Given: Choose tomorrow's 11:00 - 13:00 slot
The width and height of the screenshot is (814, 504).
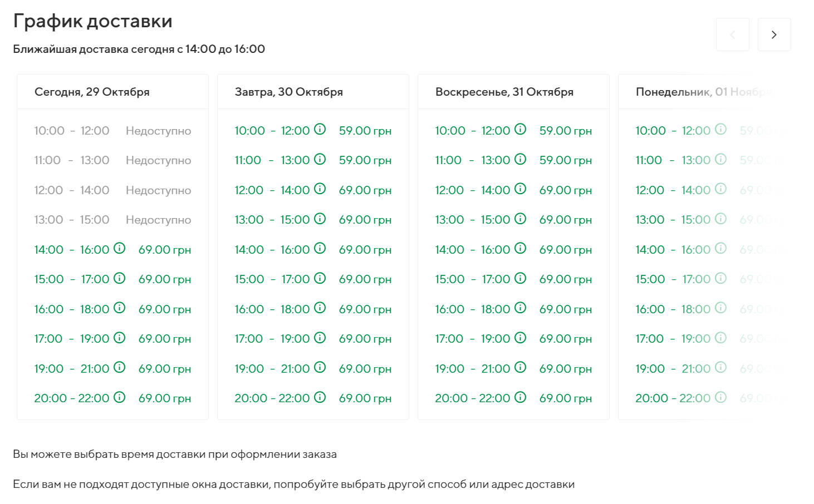Looking at the screenshot, I should 272,160.
